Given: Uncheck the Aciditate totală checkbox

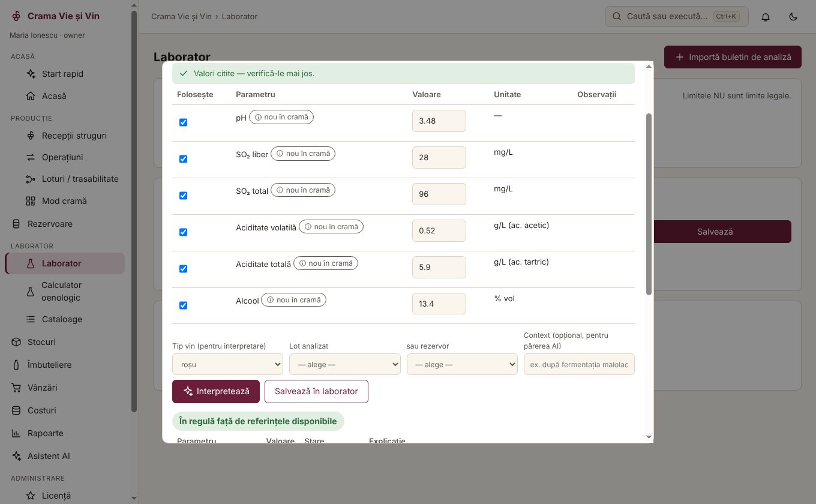Looking at the screenshot, I should point(184,269).
